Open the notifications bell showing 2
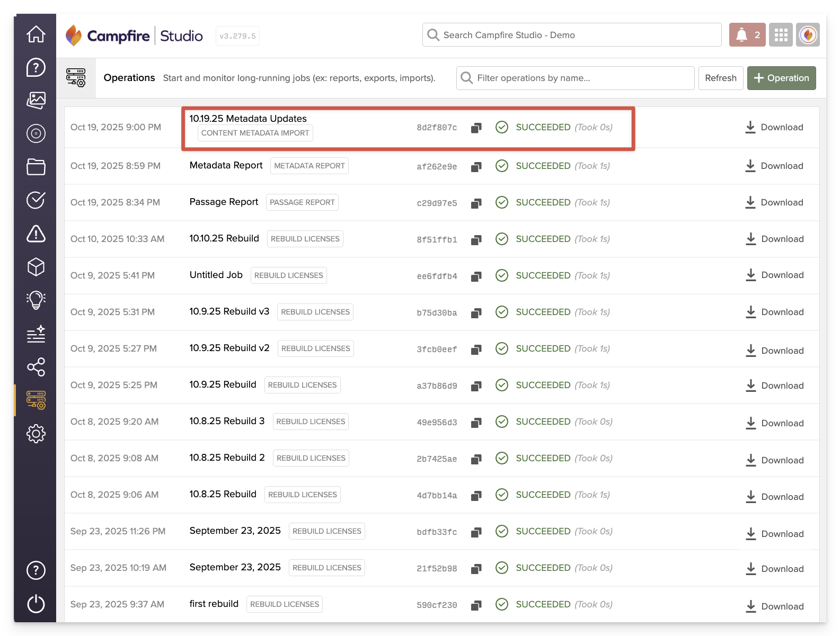The width and height of the screenshot is (840, 636). [x=747, y=35]
